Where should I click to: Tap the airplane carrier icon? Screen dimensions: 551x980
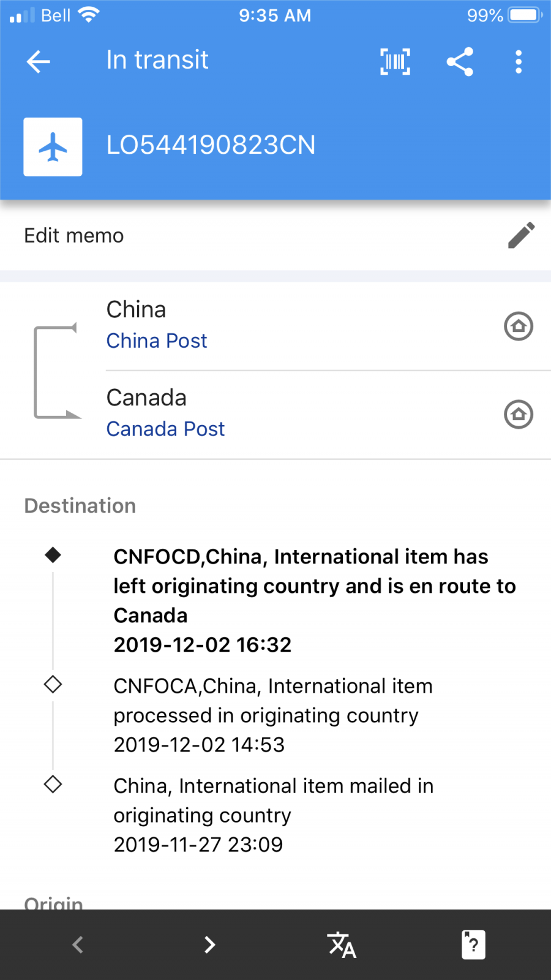(53, 147)
